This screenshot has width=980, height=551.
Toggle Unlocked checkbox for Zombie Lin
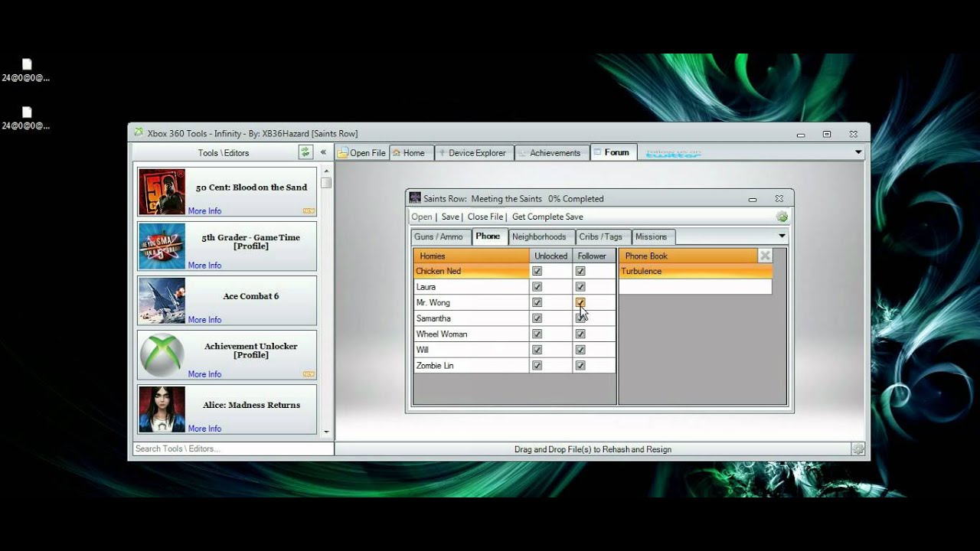[x=537, y=366]
